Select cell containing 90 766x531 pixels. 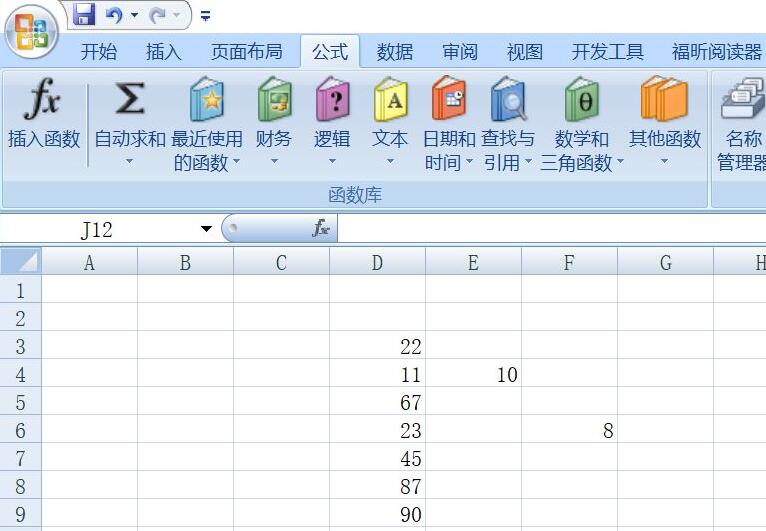[x=378, y=514]
